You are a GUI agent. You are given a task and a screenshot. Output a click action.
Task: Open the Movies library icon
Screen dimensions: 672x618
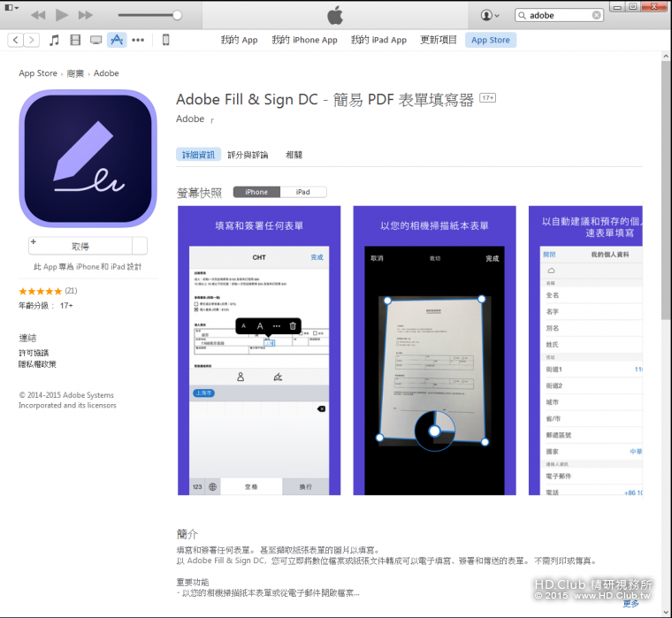click(x=75, y=40)
